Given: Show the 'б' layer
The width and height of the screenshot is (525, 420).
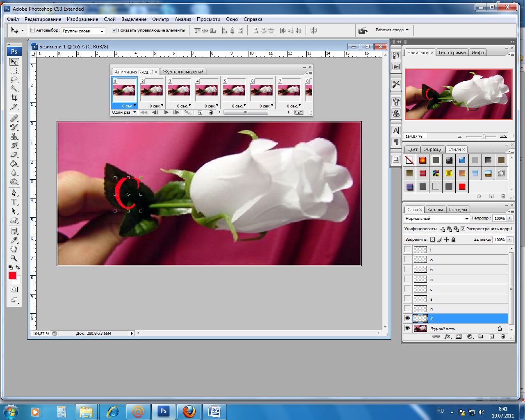Looking at the screenshot, I should 407,269.
